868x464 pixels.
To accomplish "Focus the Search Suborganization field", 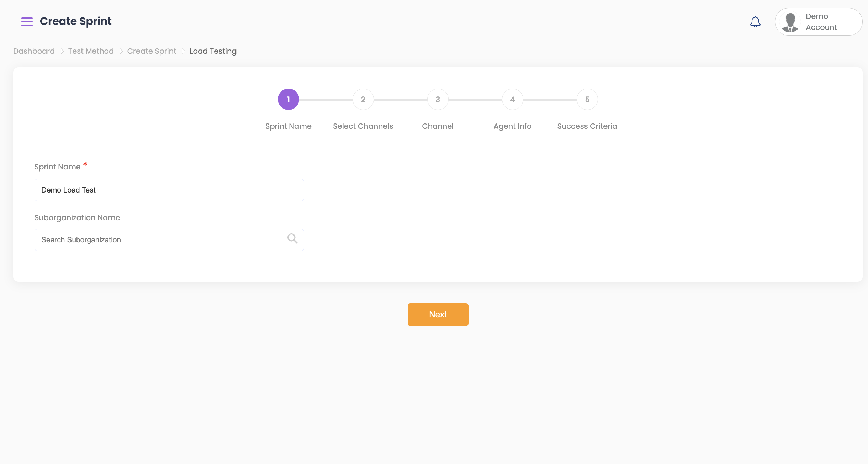I will pos(160,240).
